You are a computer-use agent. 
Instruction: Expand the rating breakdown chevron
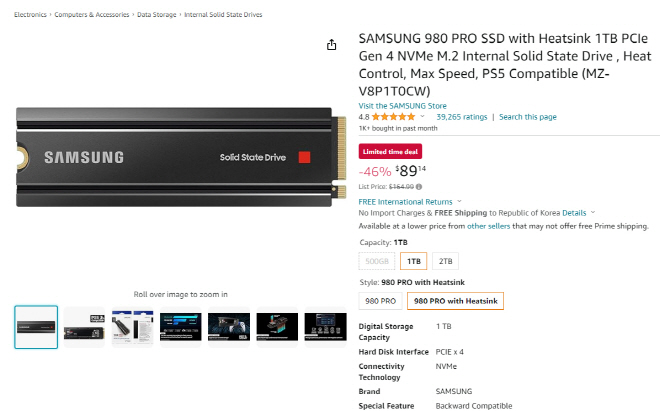(423, 117)
